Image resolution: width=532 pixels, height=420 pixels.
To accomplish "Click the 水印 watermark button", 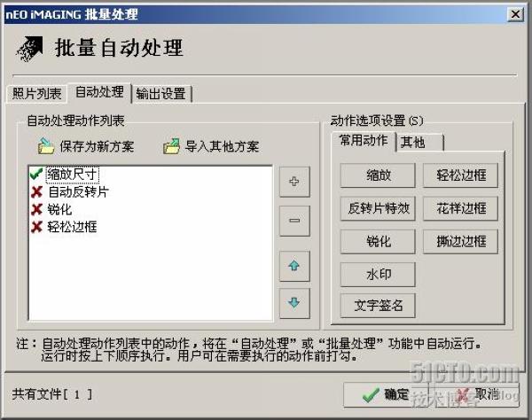I will [378, 275].
